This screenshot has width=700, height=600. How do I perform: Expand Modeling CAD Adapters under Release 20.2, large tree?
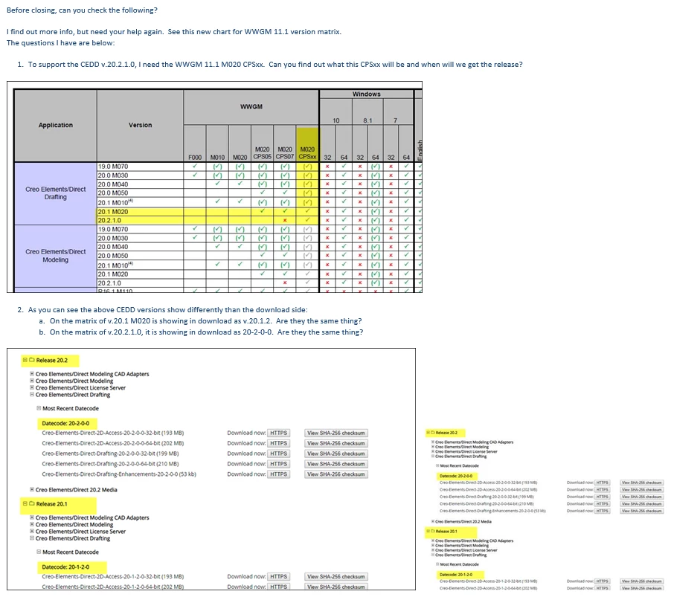pos(32,374)
